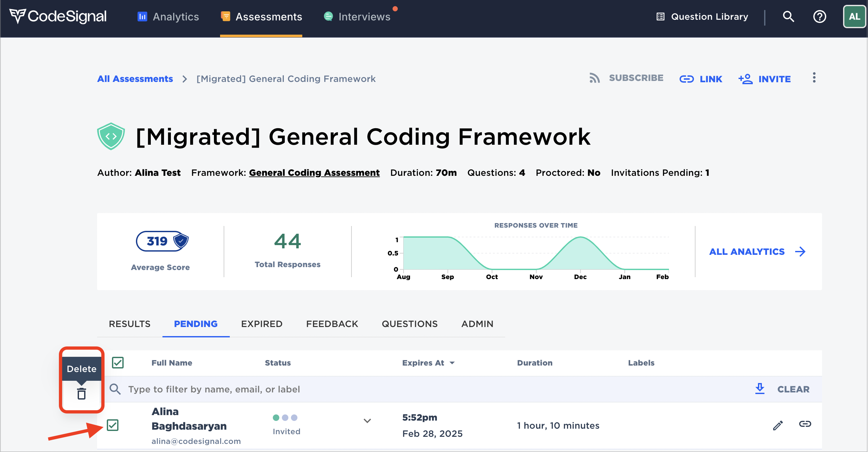Click the alina@codesignal.com email

[196, 441]
